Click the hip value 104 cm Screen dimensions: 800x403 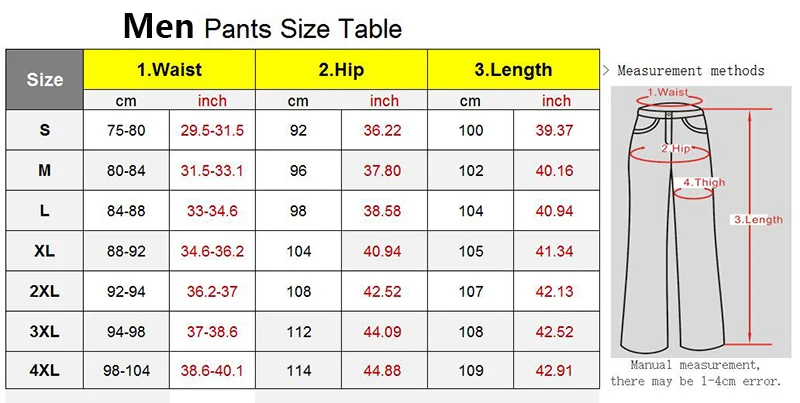point(298,251)
